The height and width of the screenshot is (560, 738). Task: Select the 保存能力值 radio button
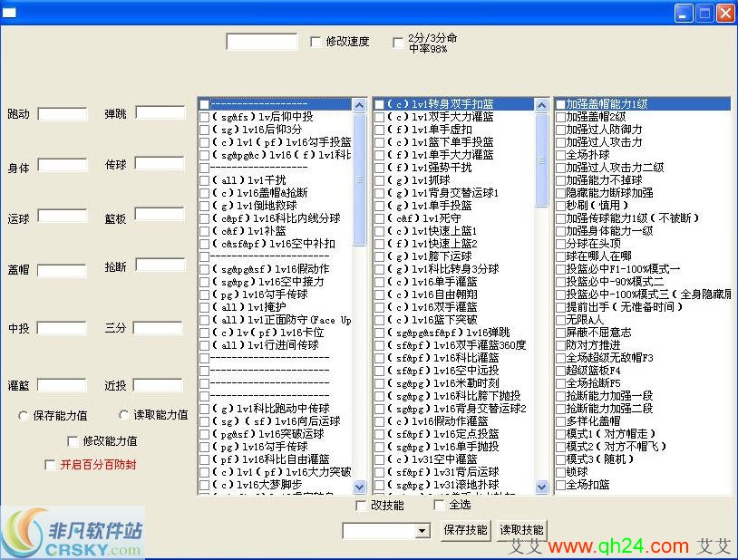coord(24,415)
